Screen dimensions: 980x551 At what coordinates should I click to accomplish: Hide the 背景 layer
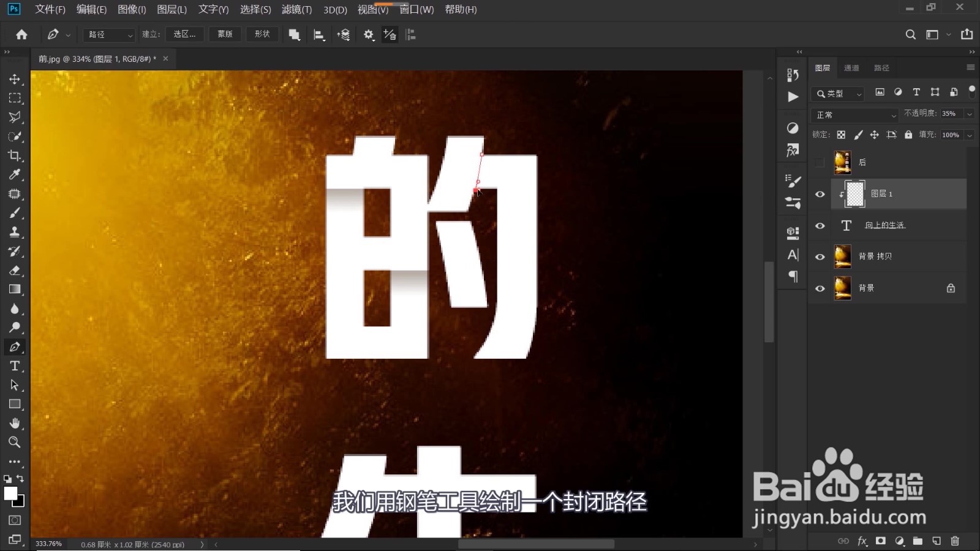click(x=820, y=288)
